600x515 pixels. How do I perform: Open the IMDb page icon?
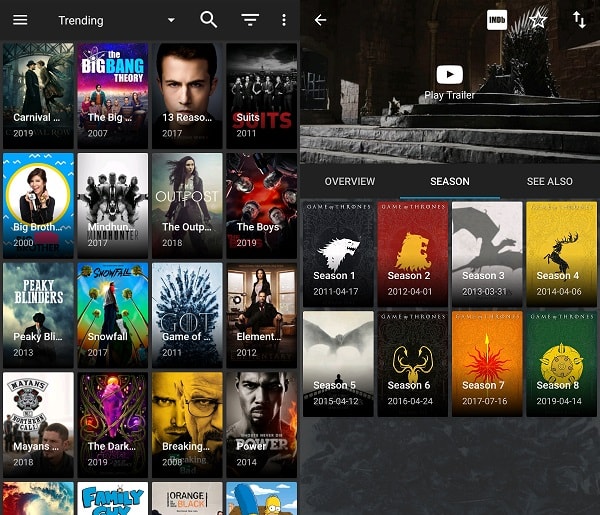pyautogui.click(x=497, y=20)
